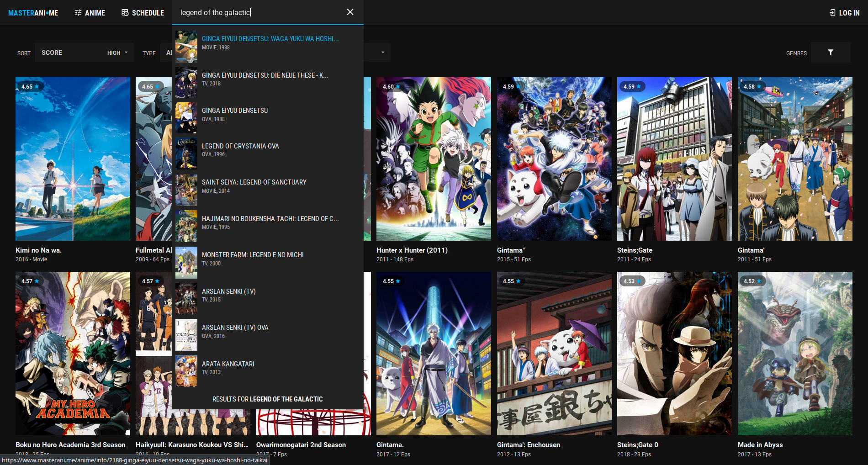Open Steins;Gate 0 poster
868x465 pixels.
tap(674, 354)
